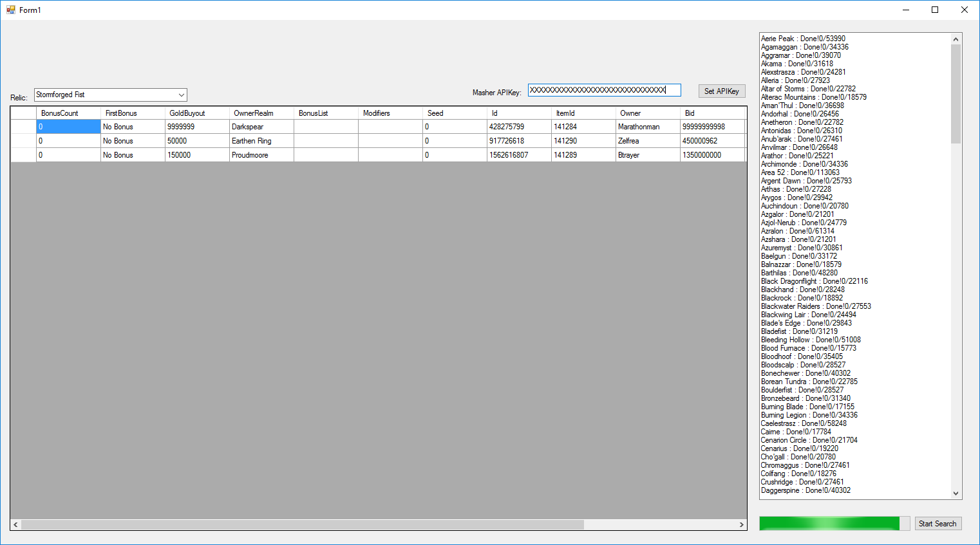Select the Darkspear realm cell
The width and height of the screenshot is (980, 545).
(x=261, y=127)
